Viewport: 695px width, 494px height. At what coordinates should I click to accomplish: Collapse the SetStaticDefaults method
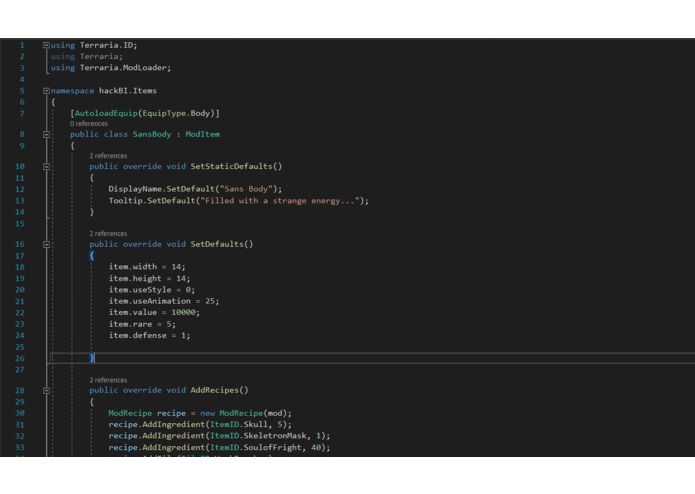47,167
